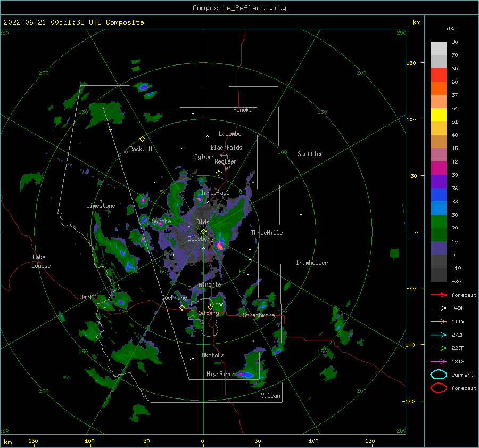Click the cyan current ellipse icon
This screenshot has width=479, height=448.
click(x=439, y=374)
